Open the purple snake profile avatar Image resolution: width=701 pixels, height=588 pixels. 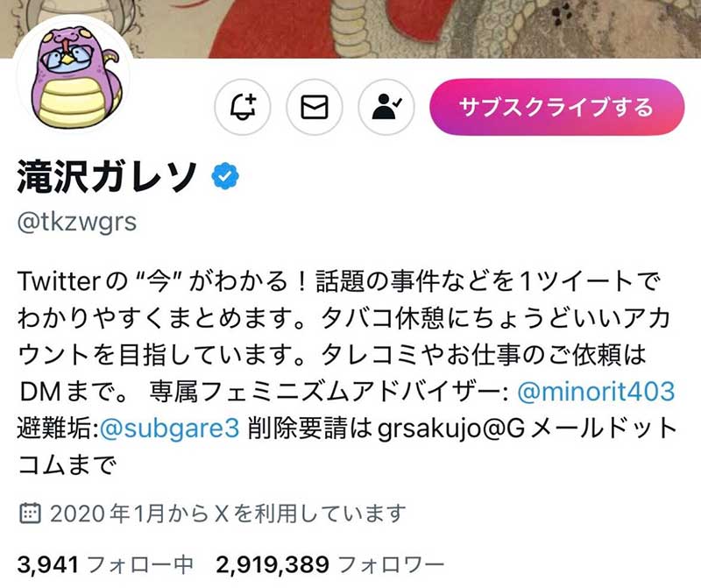[74, 74]
